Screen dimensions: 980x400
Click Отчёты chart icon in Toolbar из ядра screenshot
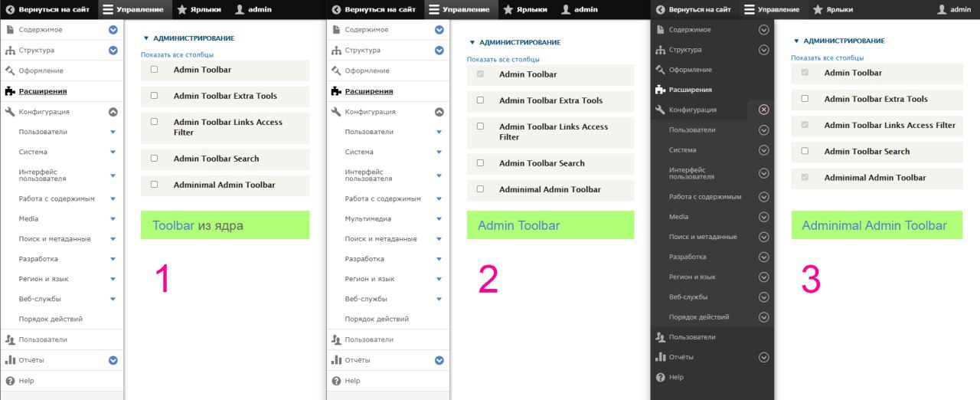[x=10, y=360]
